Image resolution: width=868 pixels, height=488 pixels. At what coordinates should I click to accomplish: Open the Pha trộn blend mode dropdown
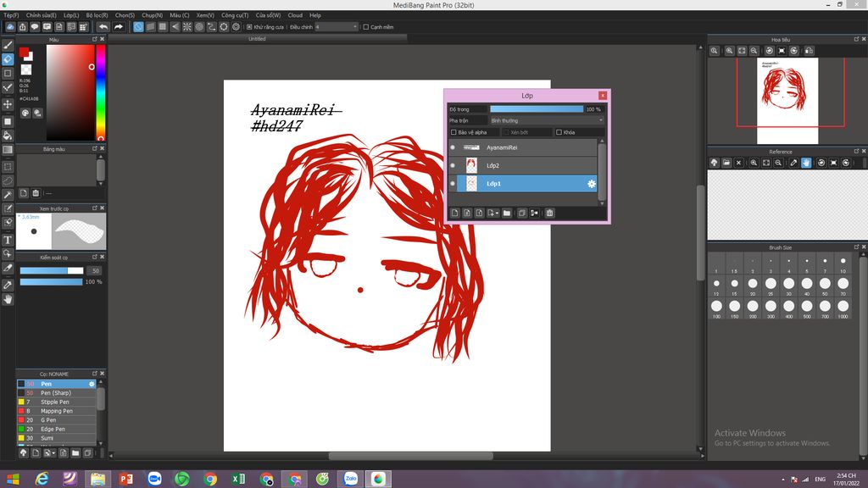pos(547,120)
